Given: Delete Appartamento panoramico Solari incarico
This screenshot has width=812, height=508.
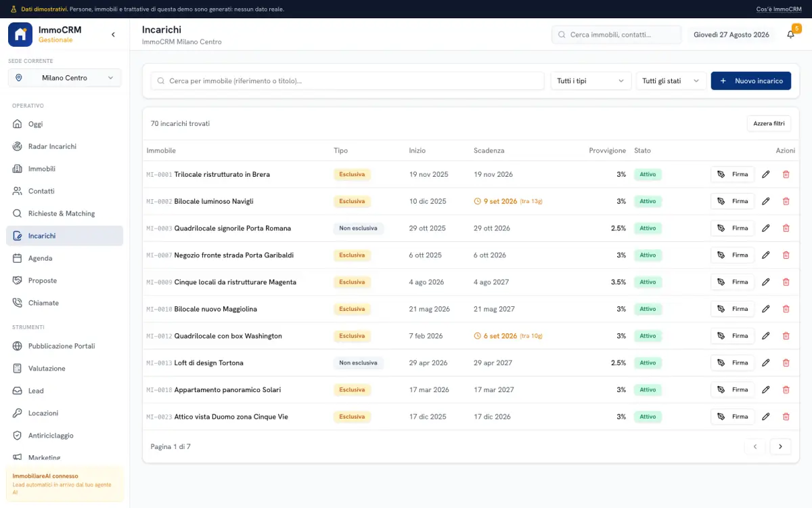Looking at the screenshot, I should tap(786, 389).
